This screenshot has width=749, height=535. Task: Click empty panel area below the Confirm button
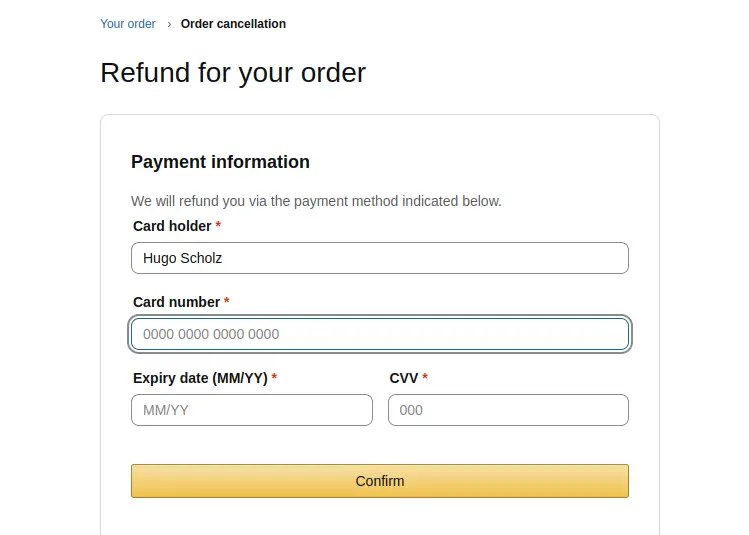[380, 518]
